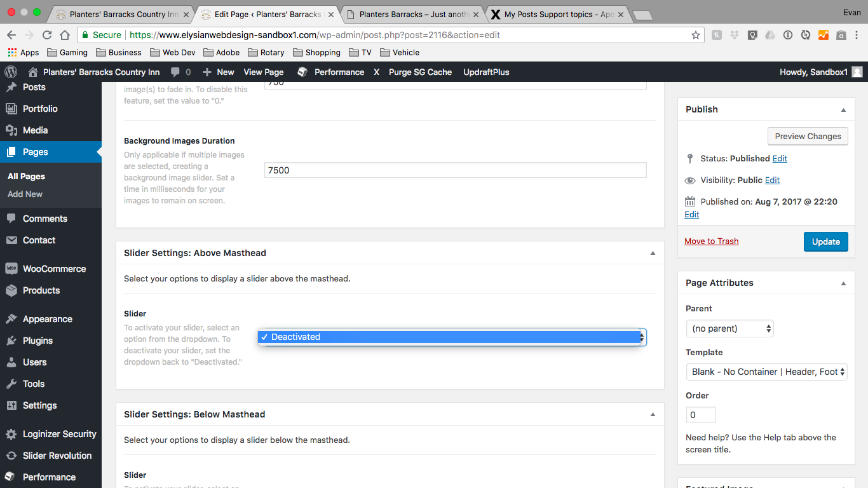Image resolution: width=868 pixels, height=488 pixels.
Task: Open the Template dropdown
Action: click(766, 372)
